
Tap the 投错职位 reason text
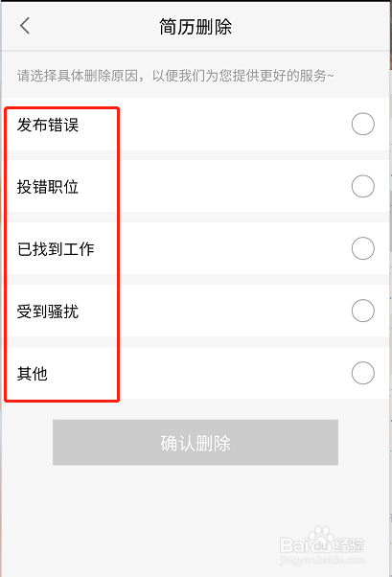pos(48,187)
